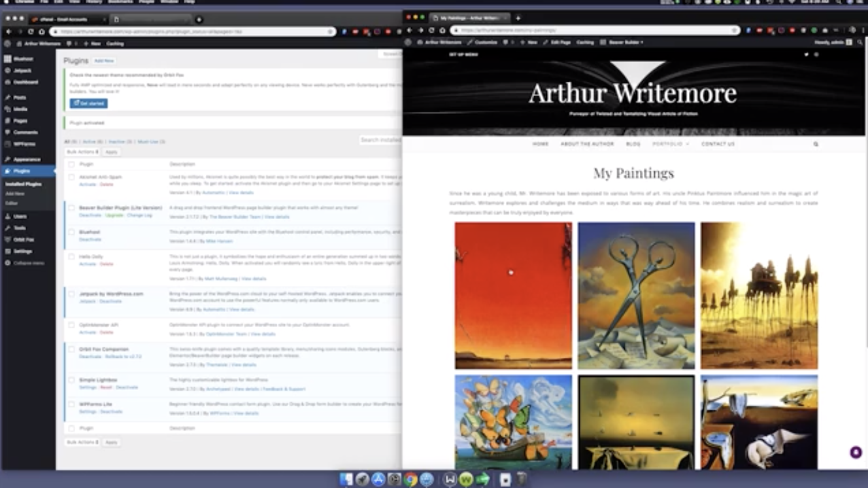Screen dimensions: 868x488
Task: Open the Bookmarks menu in menu bar
Action: (x=120, y=2)
